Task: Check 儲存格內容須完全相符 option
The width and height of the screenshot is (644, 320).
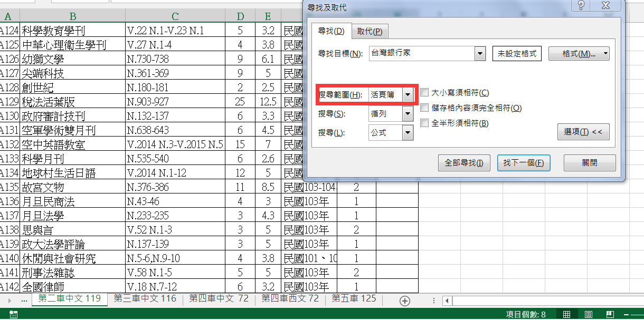Action: (425, 108)
